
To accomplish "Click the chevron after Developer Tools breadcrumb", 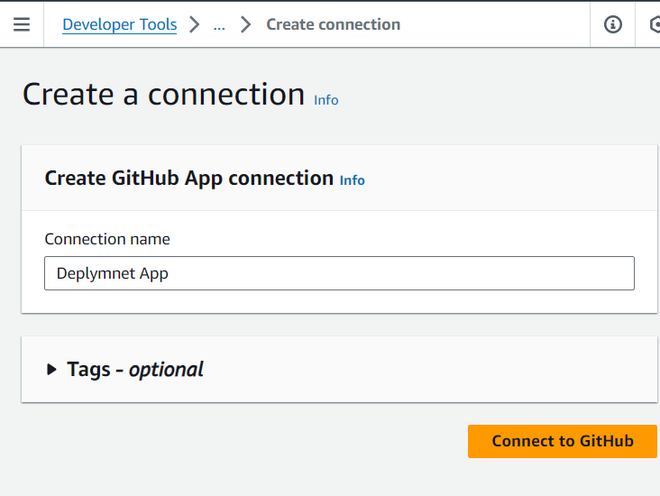I will 195,25.
